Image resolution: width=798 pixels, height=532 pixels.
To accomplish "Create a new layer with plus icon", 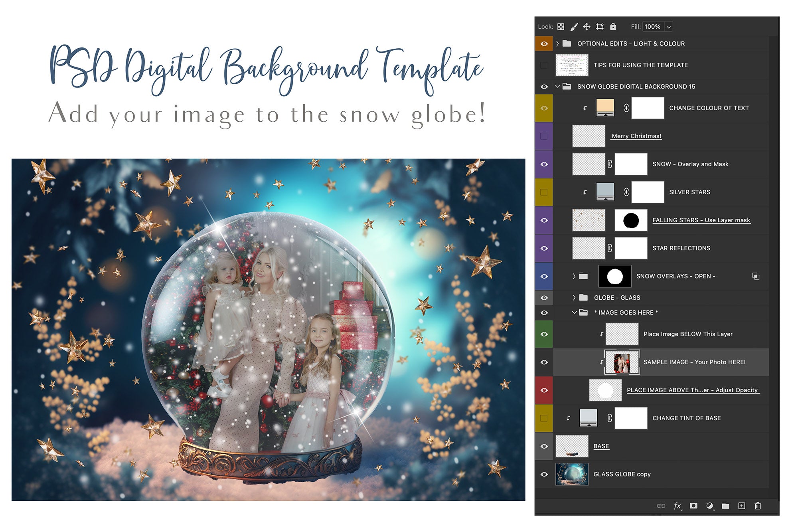I will point(742,506).
